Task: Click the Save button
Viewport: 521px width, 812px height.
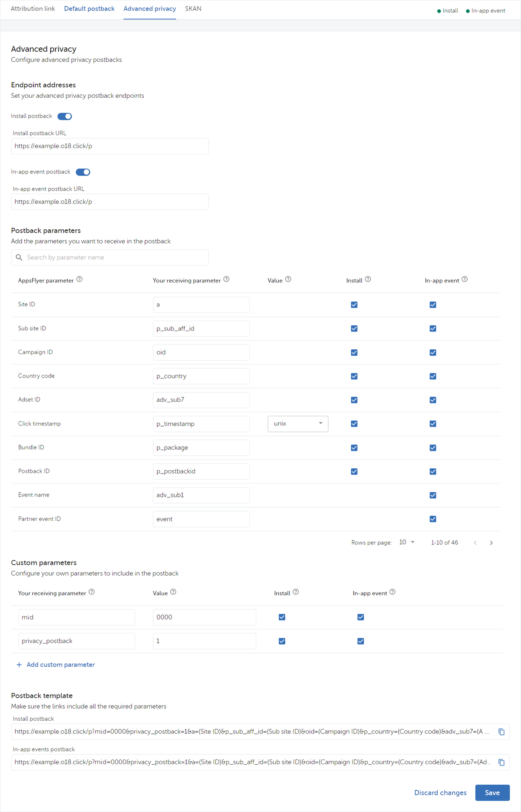Action: [x=492, y=792]
